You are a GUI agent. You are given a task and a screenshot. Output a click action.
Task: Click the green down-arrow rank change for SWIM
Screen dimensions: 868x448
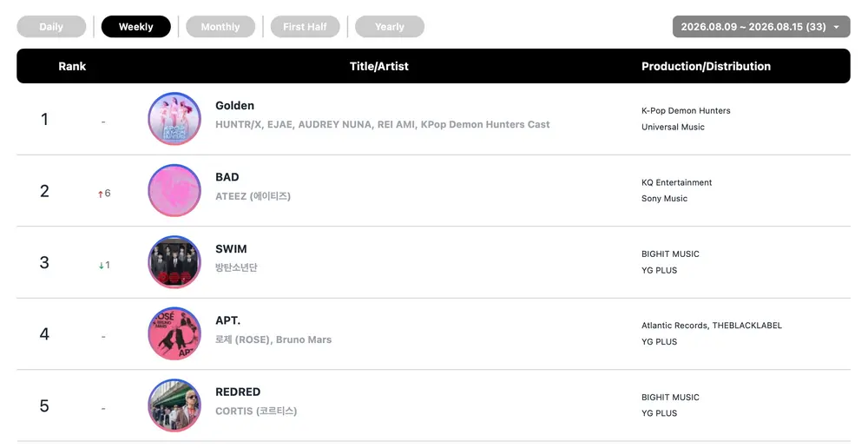[104, 266]
